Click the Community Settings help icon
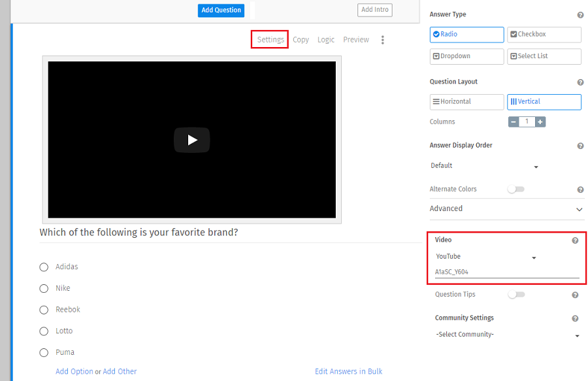The width and height of the screenshot is (588, 381). pyautogui.click(x=575, y=318)
